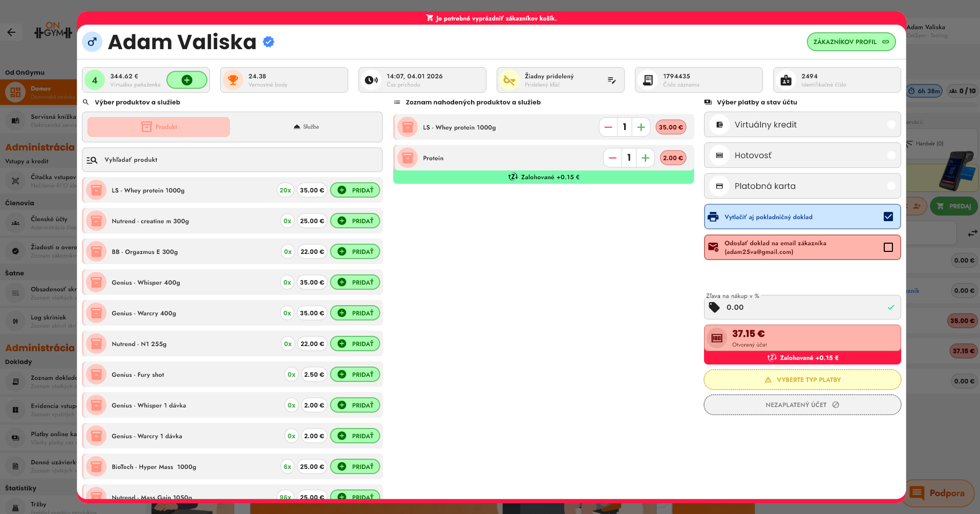
Task: Click the VYBERTE TYP PLATBY button
Action: click(x=802, y=380)
